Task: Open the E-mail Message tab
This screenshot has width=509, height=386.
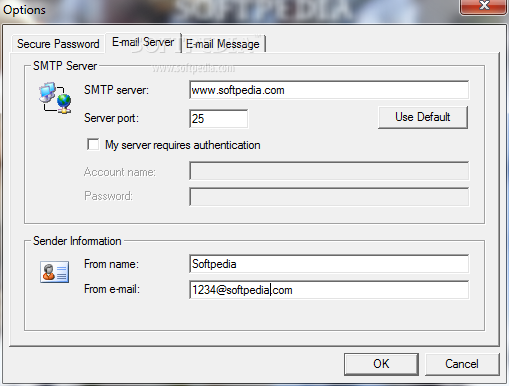Action: click(223, 44)
